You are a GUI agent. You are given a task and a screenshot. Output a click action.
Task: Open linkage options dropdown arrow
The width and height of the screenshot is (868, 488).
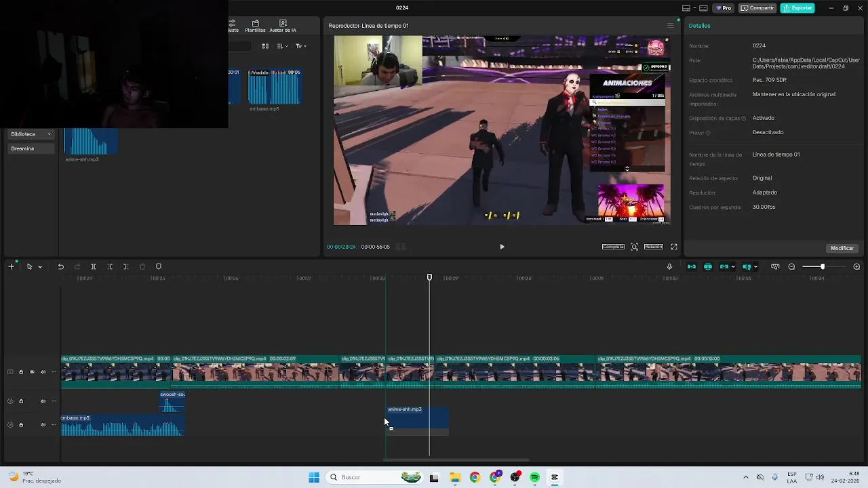pyautogui.click(x=733, y=267)
